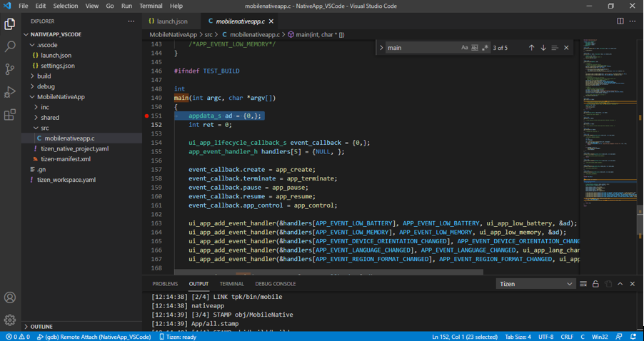Image resolution: width=644 pixels, height=341 pixels.
Task: Open the Terminal menu
Action: pyautogui.click(x=151, y=6)
